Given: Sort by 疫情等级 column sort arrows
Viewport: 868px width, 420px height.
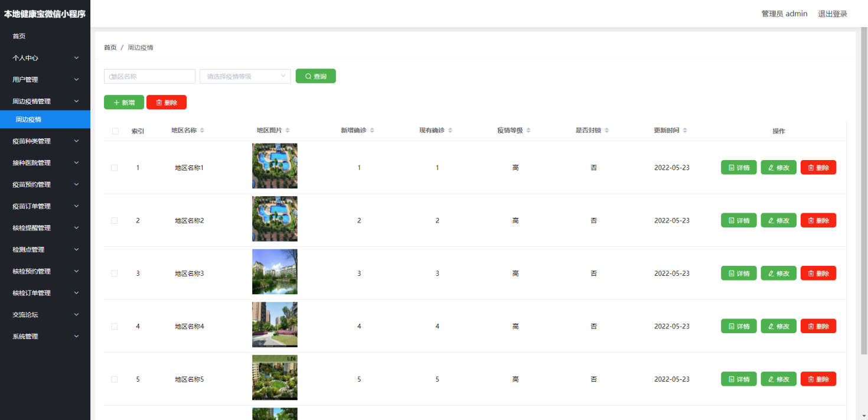Looking at the screenshot, I should tap(528, 131).
